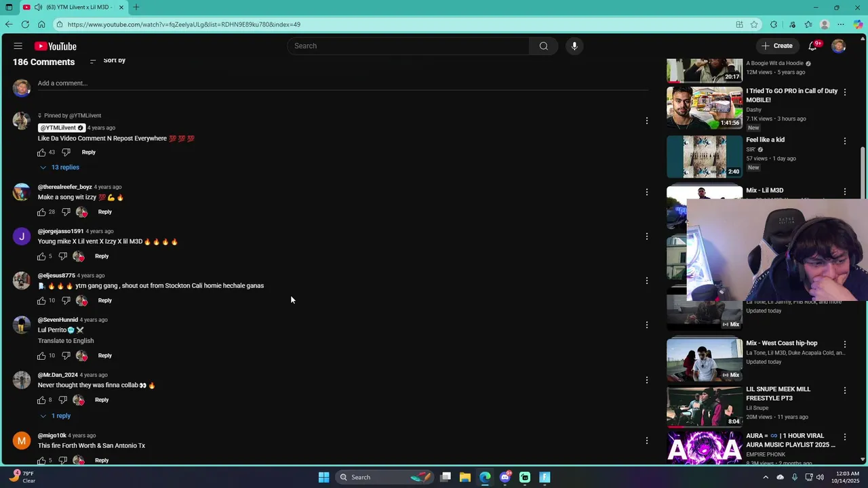The height and width of the screenshot is (488, 868).
Task: Open action menu for 'Mix - West Coast hip-hop'
Action: click(845, 344)
